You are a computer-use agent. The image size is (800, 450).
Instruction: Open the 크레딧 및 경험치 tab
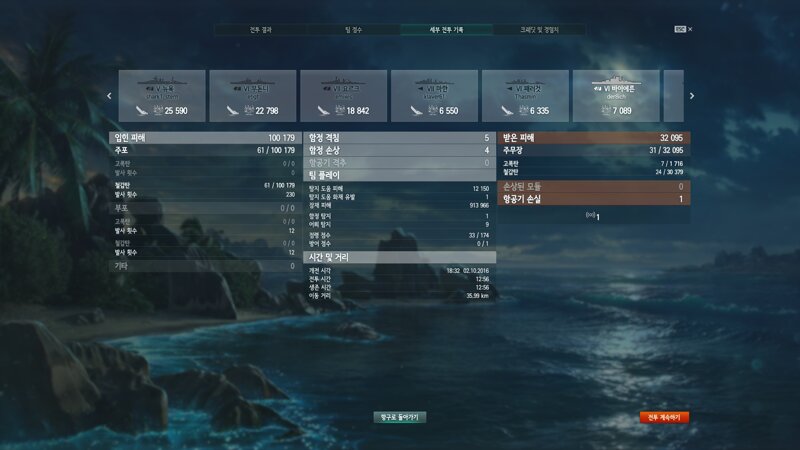(x=539, y=30)
